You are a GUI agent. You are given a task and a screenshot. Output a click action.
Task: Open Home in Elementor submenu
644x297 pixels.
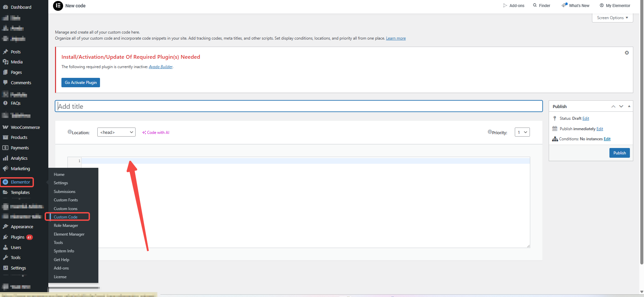click(59, 175)
